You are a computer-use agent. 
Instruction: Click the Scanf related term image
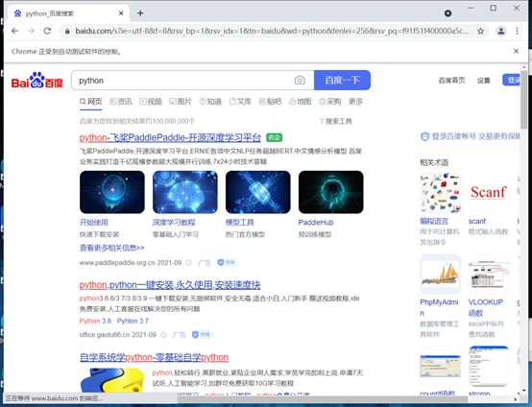click(x=489, y=193)
